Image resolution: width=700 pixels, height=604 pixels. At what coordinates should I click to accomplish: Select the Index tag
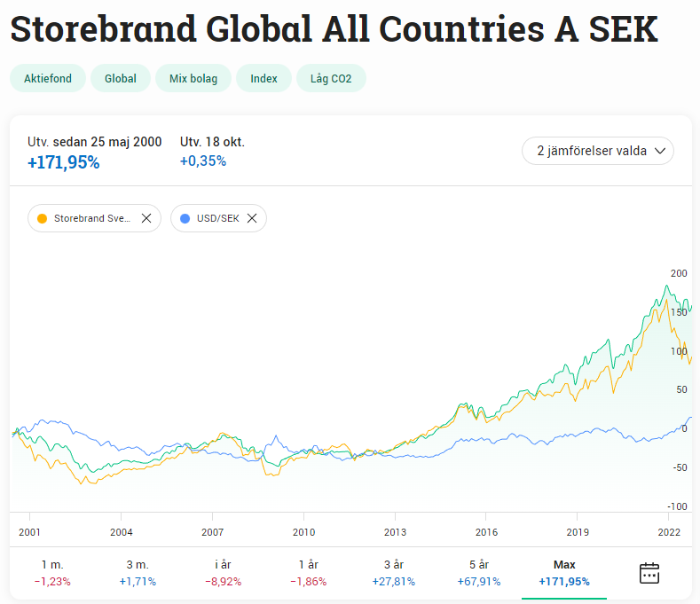[263, 78]
